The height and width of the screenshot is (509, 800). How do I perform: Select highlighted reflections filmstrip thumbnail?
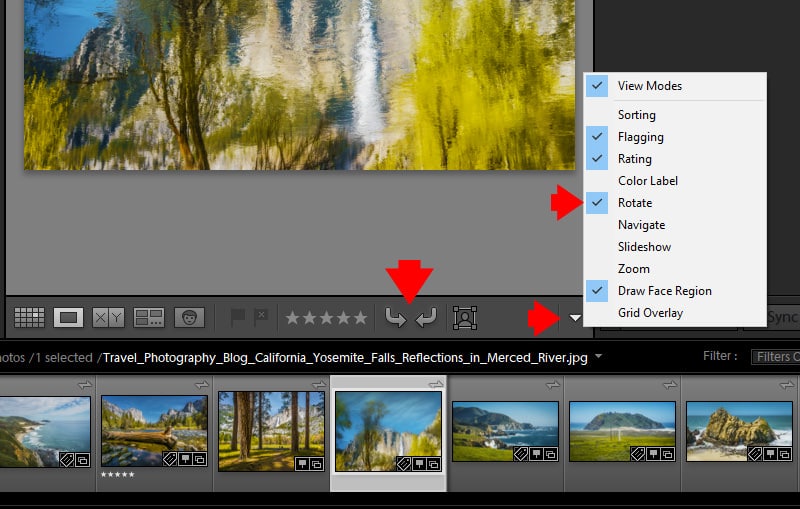388,431
